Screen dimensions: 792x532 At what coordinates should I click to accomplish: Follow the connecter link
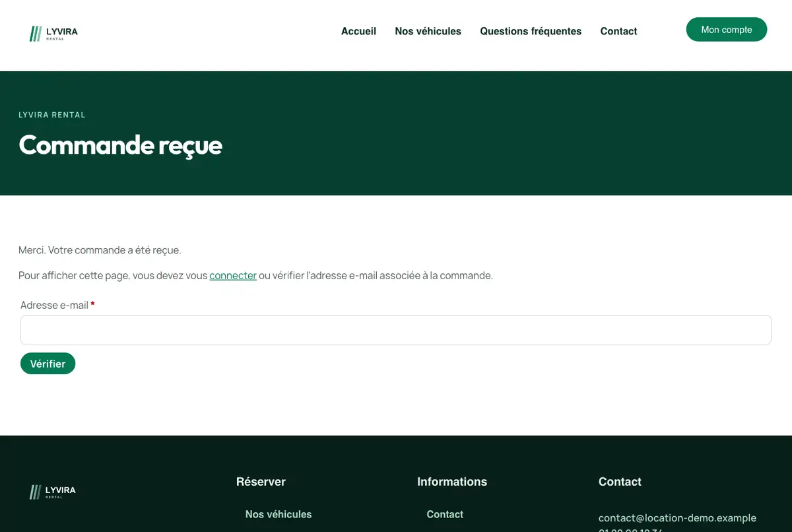(233, 275)
